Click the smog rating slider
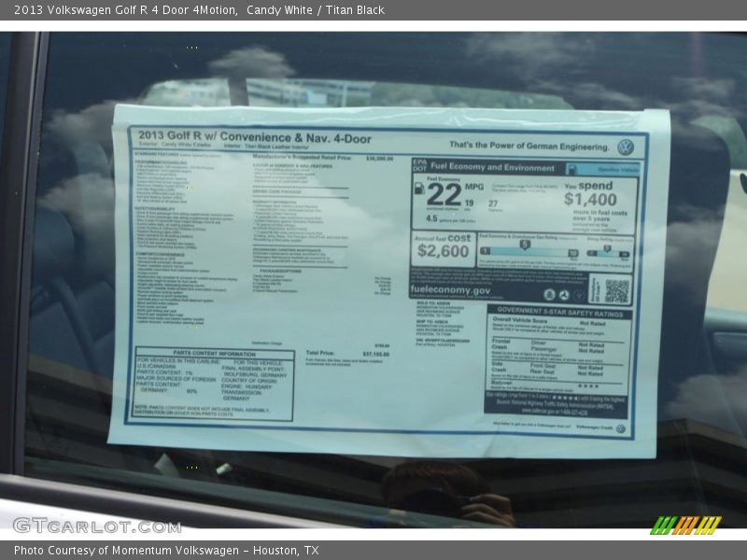Image resolution: width=747 pixels, height=560 pixels. point(609,253)
